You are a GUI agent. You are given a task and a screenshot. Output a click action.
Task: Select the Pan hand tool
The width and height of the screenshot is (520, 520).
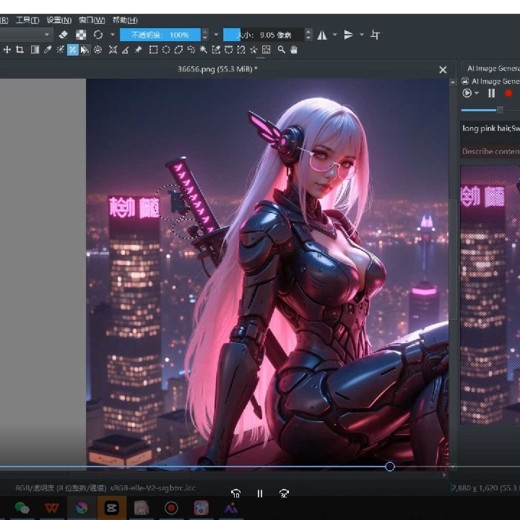coord(294,50)
